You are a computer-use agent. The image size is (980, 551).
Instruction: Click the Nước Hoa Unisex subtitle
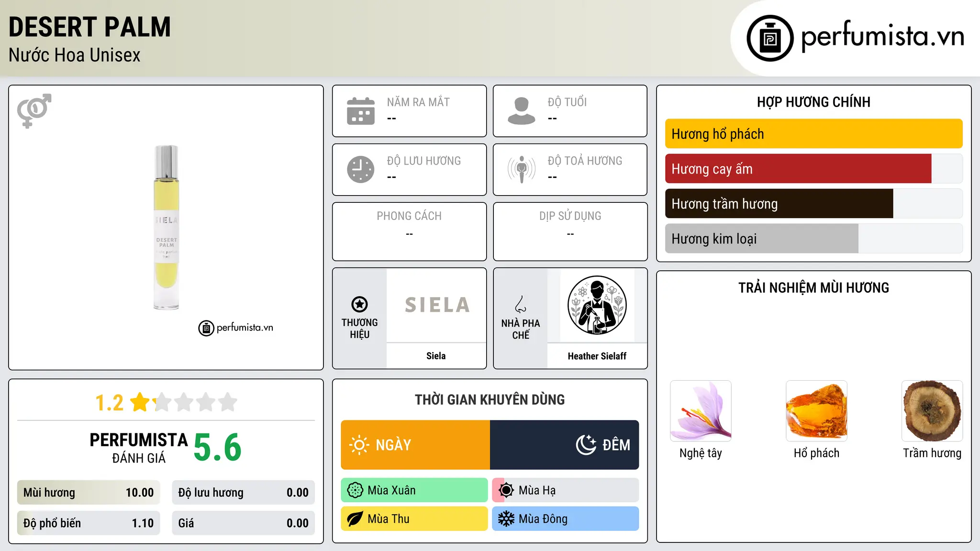(75, 55)
